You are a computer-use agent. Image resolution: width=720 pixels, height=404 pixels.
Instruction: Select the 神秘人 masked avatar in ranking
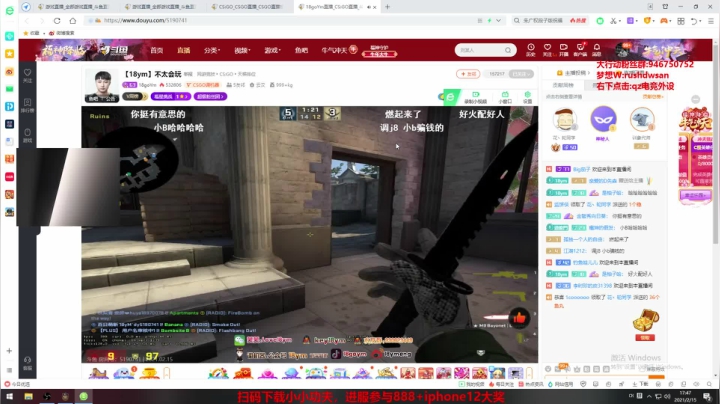pyautogui.click(x=603, y=119)
